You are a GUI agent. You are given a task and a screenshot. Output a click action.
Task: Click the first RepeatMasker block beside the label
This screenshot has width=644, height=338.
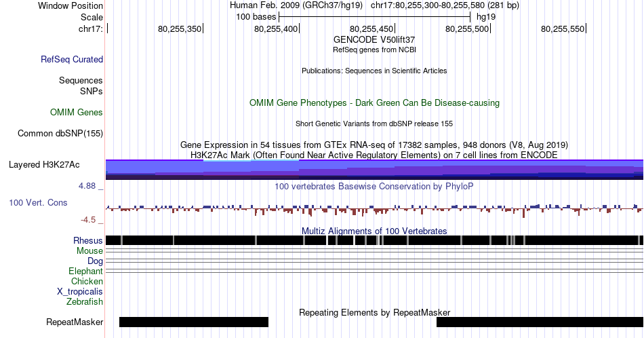pos(194,322)
